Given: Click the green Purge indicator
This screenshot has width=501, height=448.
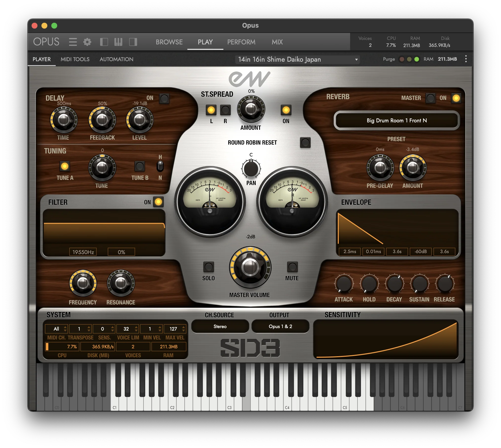Looking at the screenshot, I should [x=417, y=59].
